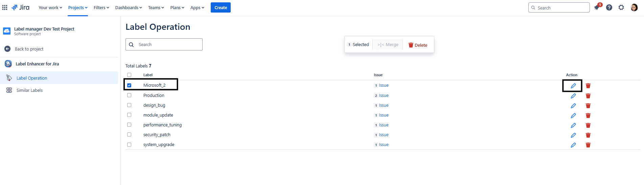Image resolution: width=644 pixels, height=185 pixels.
Task: Click the Merge button
Action: [388, 44]
